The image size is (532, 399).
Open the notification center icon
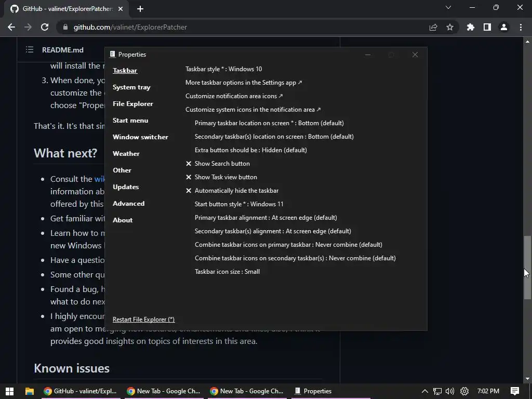click(515, 391)
